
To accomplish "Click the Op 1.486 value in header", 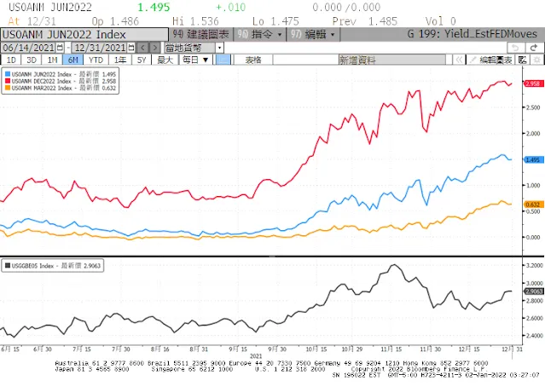I will pyautogui.click(x=115, y=21).
